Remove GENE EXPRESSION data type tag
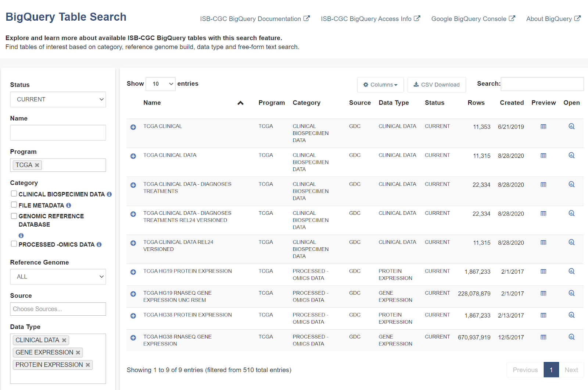This screenshot has width=588, height=390. click(78, 352)
